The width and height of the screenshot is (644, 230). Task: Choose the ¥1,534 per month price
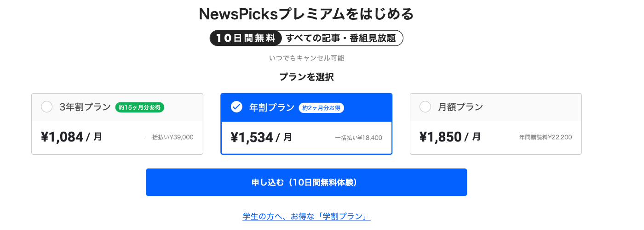[x=261, y=137]
